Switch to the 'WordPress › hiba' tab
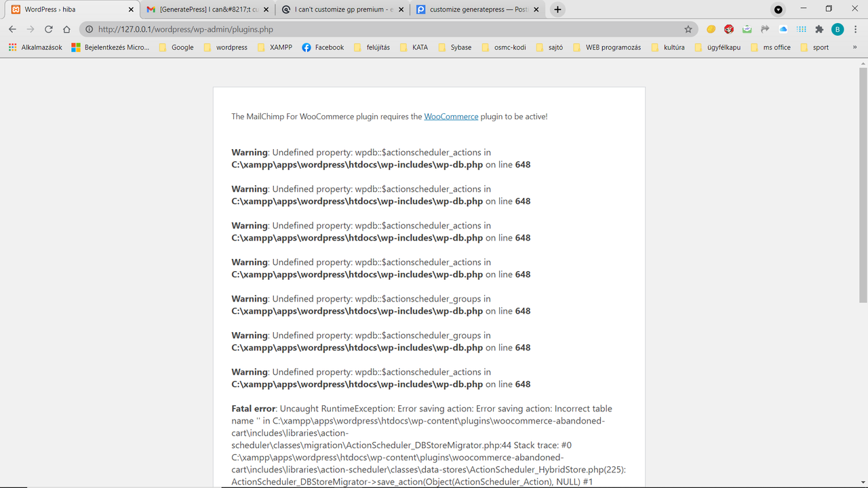 71,9
